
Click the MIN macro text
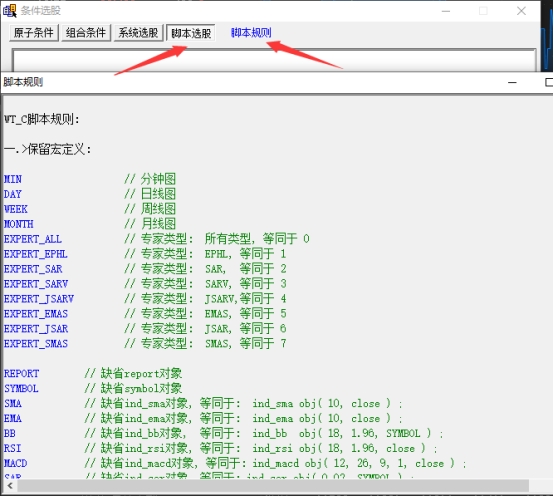click(13, 179)
